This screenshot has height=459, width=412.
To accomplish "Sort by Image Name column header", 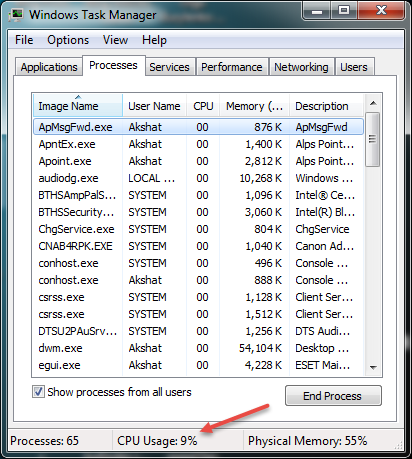I will 78,106.
